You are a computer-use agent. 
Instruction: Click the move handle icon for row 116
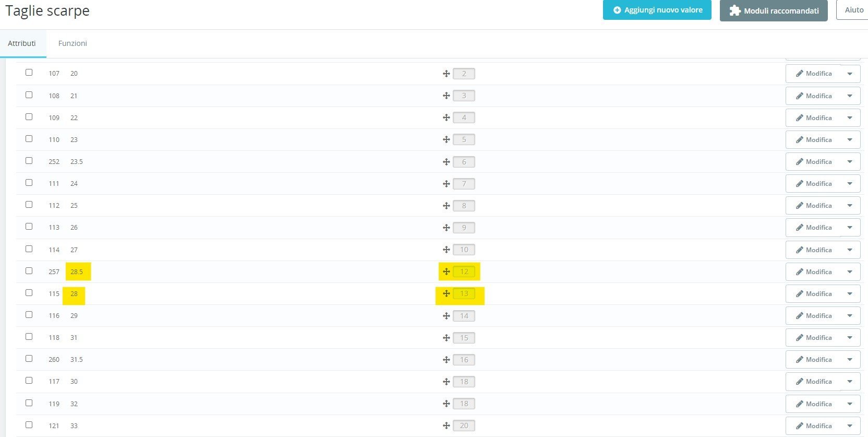tap(446, 316)
